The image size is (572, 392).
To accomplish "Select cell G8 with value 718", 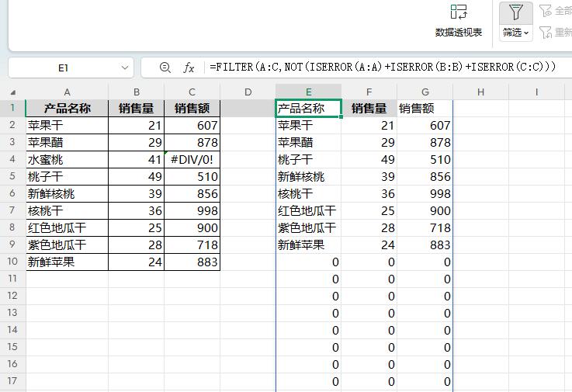I will 425,227.
